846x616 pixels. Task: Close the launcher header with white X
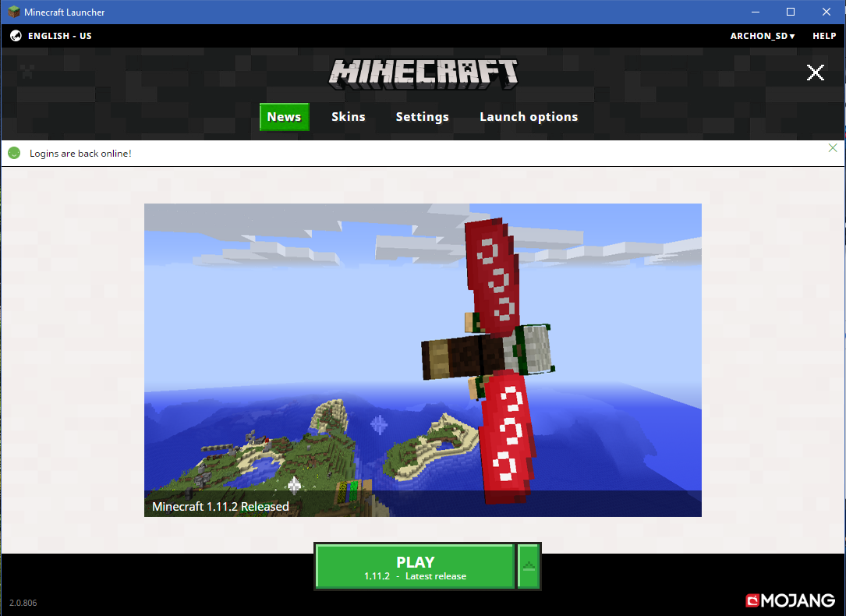[816, 73]
